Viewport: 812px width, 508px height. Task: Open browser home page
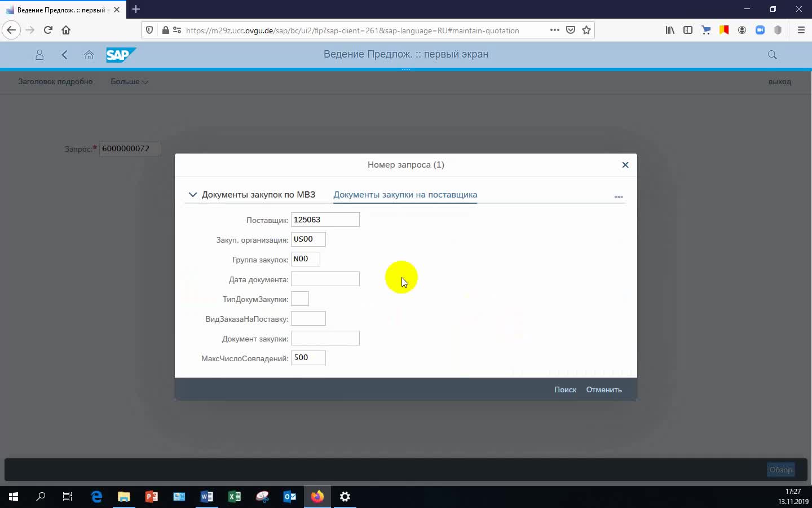tap(66, 30)
